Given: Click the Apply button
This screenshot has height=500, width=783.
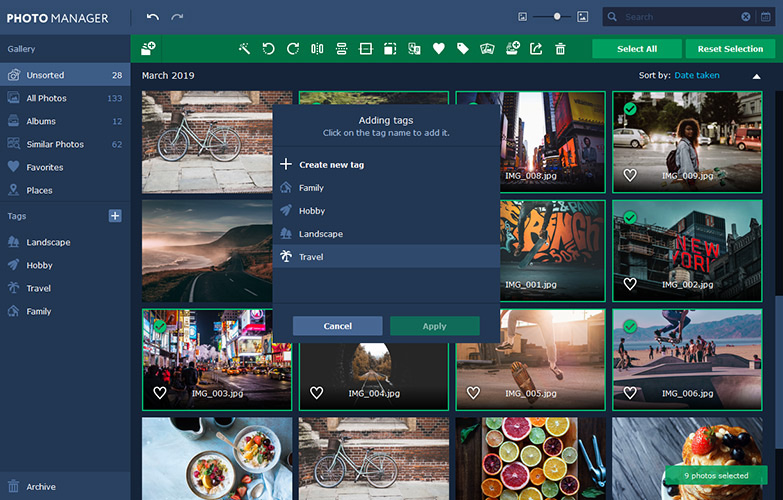Looking at the screenshot, I should tap(434, 326).
